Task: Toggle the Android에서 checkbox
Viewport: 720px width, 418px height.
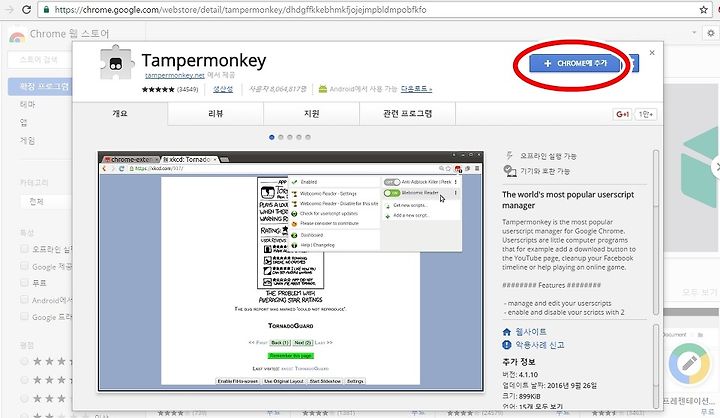Action: click(x=24, y=300)
